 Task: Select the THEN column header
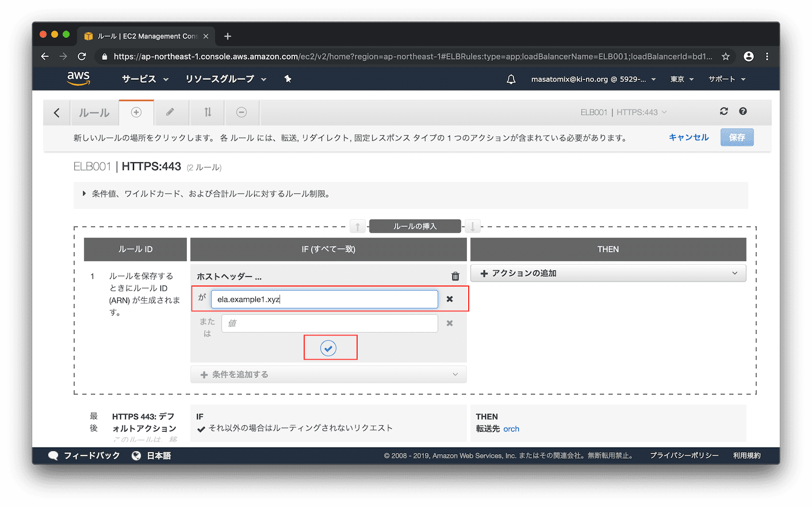click(608, 249)
